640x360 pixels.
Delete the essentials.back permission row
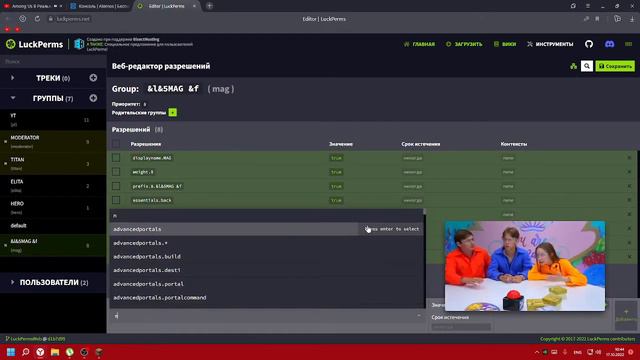coord(629,200)
